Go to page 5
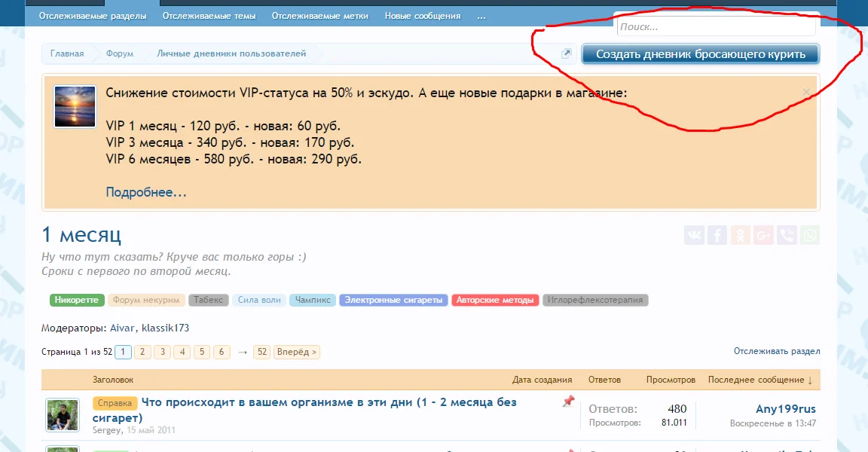 [202, 352]
